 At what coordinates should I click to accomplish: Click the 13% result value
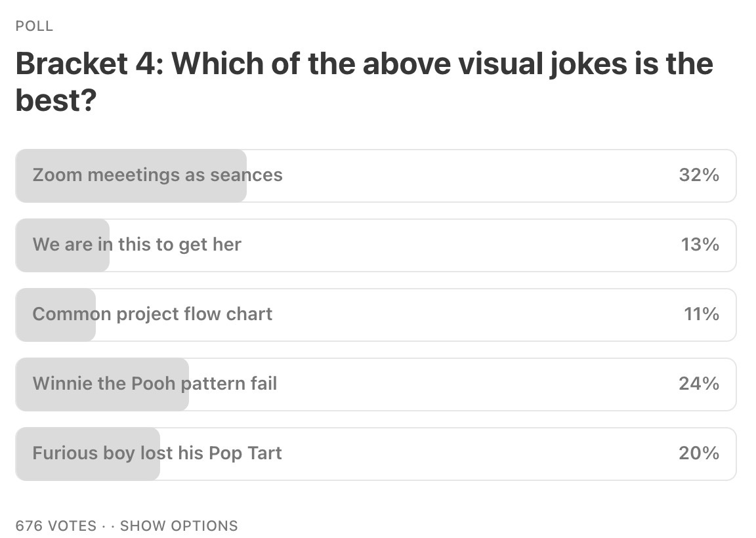pos(700,245)
